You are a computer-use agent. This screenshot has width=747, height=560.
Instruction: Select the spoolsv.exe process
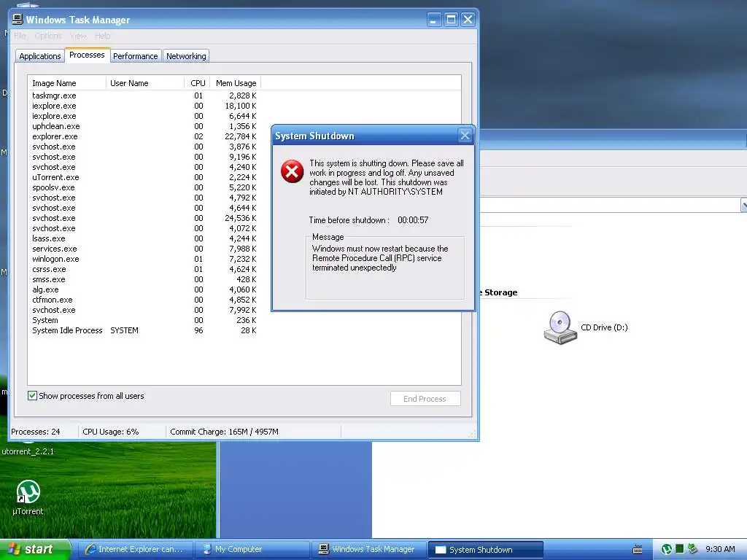click(144, 187)
